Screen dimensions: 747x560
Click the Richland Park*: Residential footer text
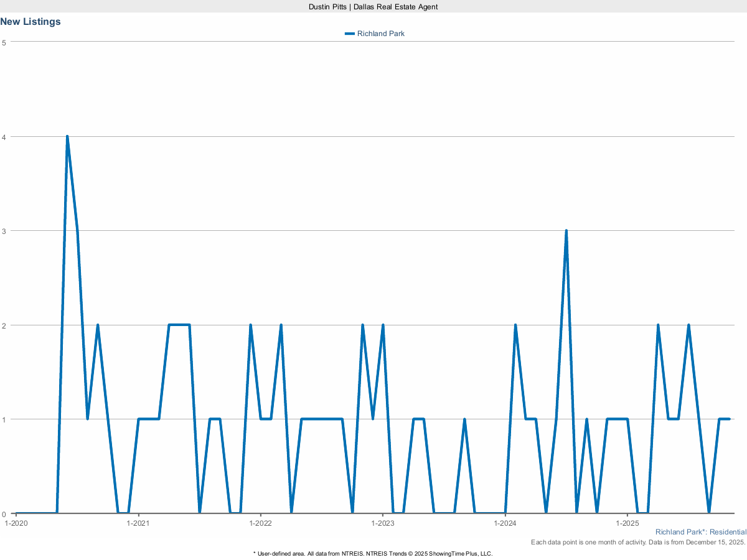pos(700,533)
